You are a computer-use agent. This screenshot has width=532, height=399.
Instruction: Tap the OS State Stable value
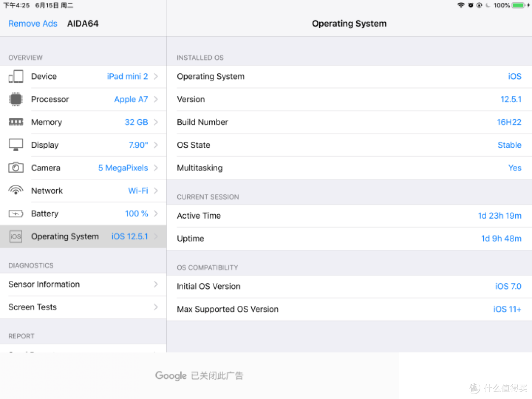tap(509, 145)
